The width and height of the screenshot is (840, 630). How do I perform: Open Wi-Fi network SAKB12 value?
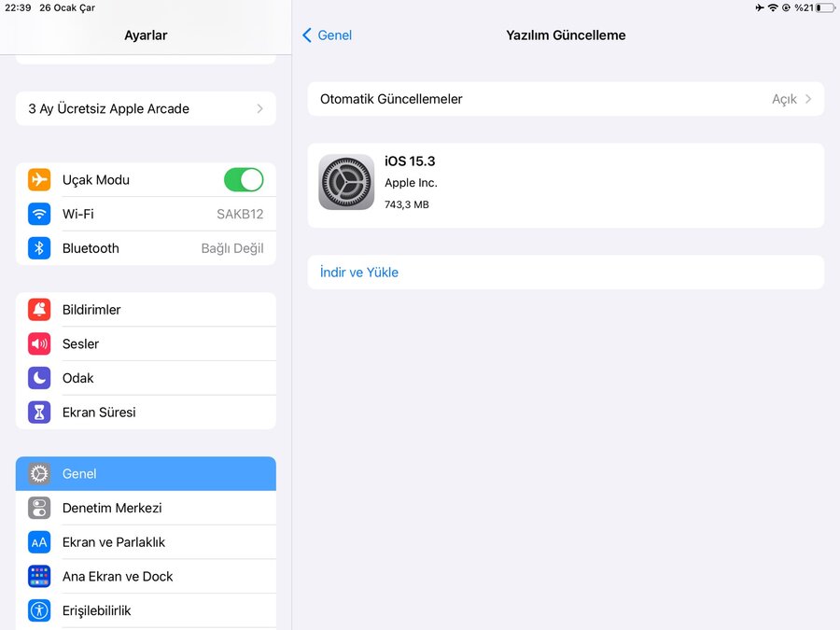pos(240,214)
